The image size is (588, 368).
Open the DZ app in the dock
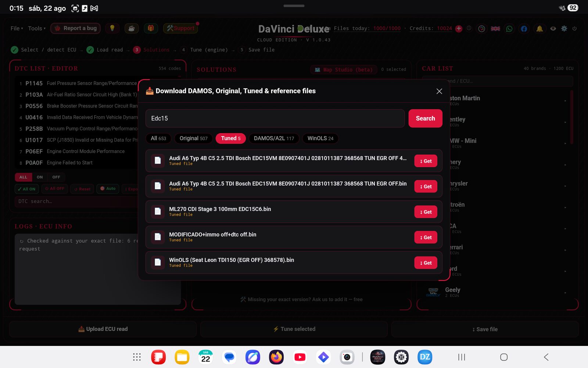[425, 357]
